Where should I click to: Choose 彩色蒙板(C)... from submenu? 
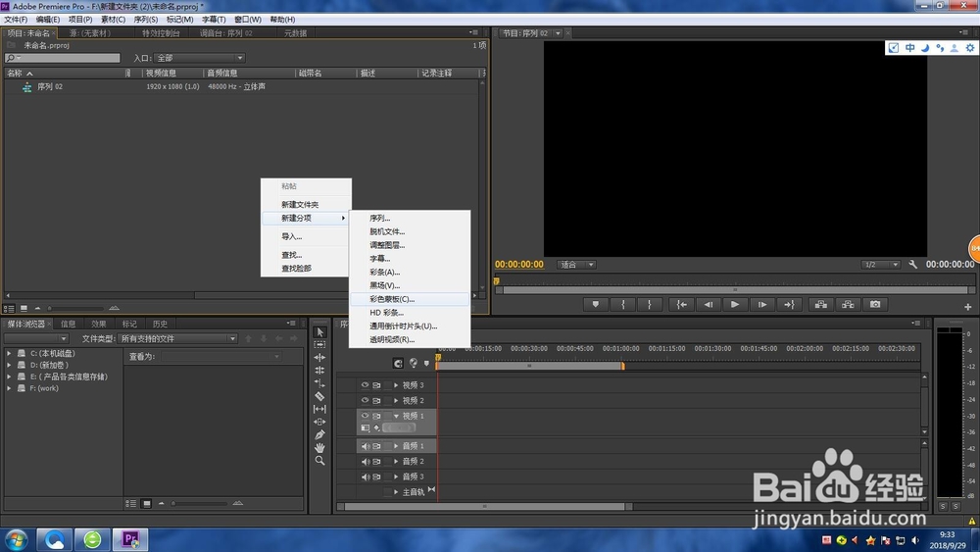409,299
